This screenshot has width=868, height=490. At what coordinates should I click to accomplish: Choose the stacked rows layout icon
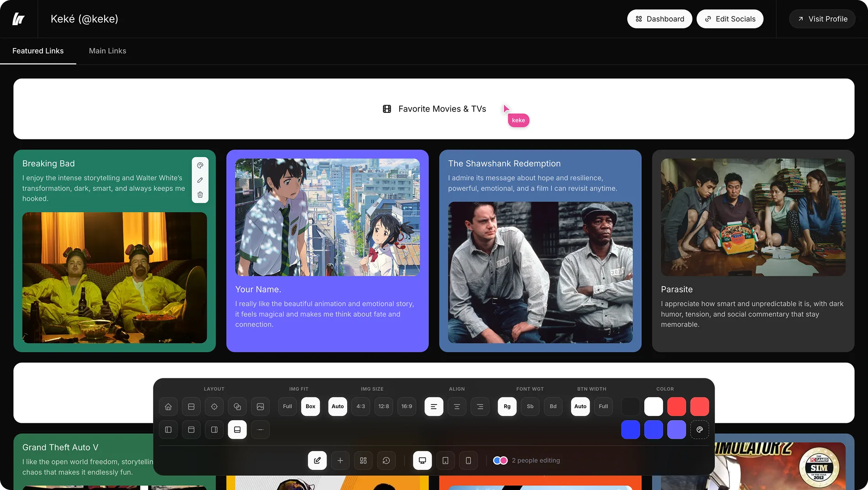pos(191,406)
